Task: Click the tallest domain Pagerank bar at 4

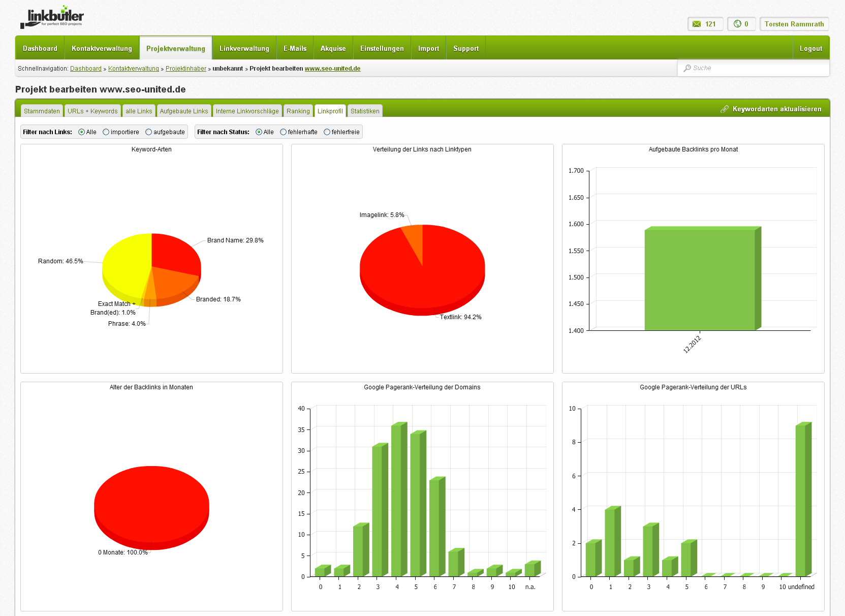Action: [399, 500]
